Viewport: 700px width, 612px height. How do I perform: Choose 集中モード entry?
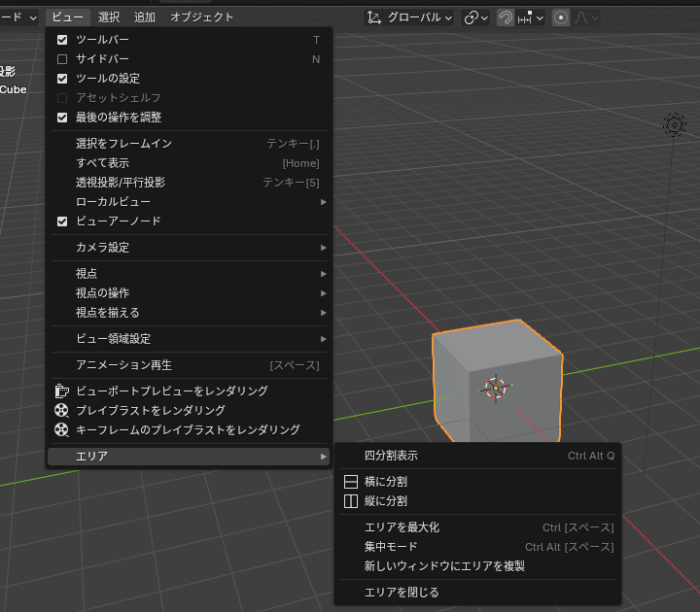pyautogui.click(x=477, y=547)
